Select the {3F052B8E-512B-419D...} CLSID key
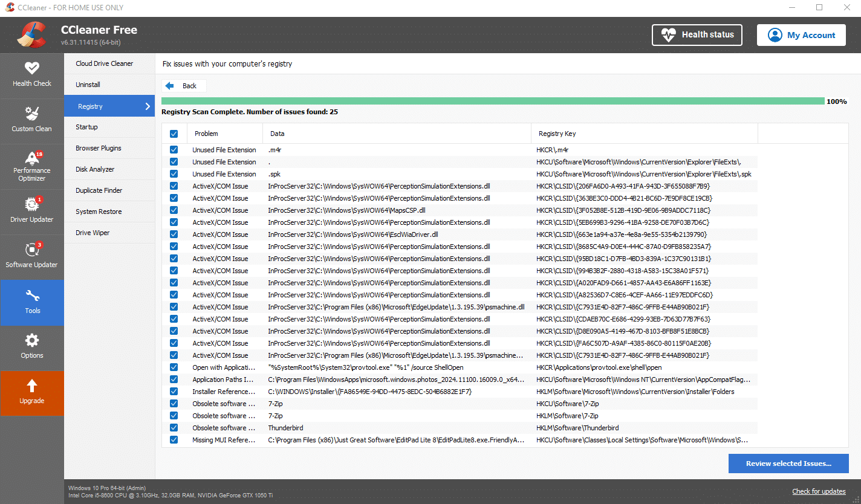 (x=623, y=210)
